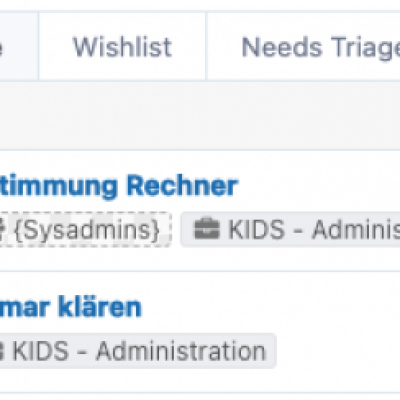Click the word "Rechner" in the task title
The height and width of the screenshot is (400, 400).
coord(182,185)
